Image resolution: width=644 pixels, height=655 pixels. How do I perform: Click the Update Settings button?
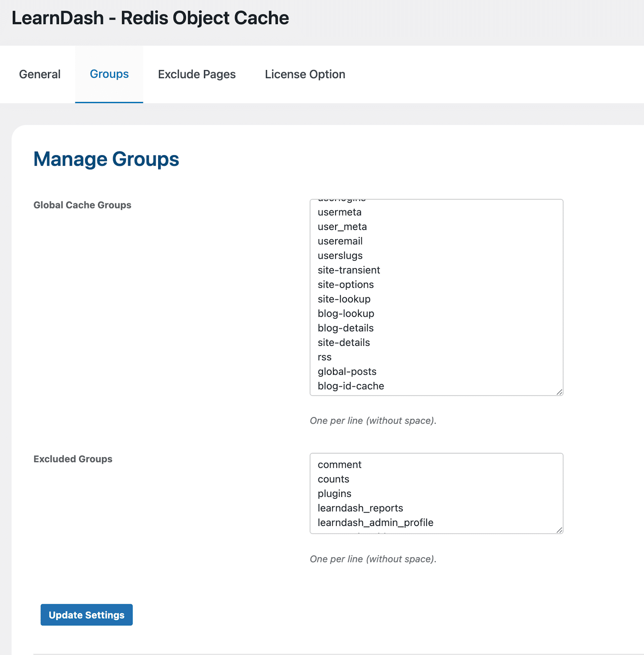pyautogui.click(x=86, y=615)
